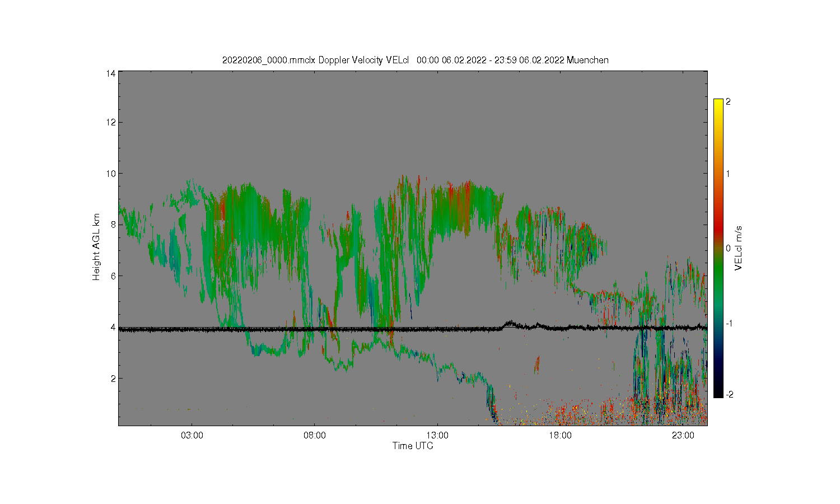Click the 18:00 time tick label

point(560,435)
